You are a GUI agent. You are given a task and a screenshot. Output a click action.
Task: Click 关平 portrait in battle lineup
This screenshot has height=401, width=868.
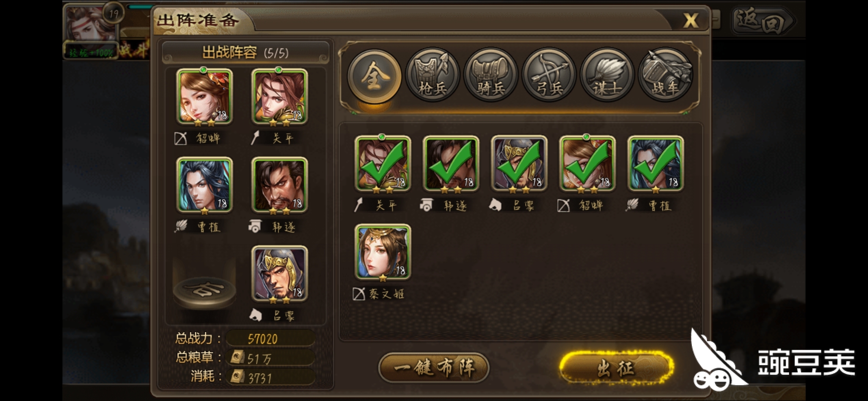pos(280,97)
